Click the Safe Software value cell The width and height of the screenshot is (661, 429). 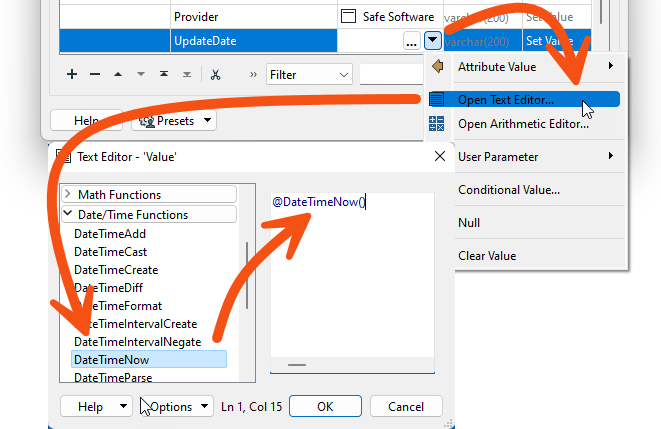(390, 17)
